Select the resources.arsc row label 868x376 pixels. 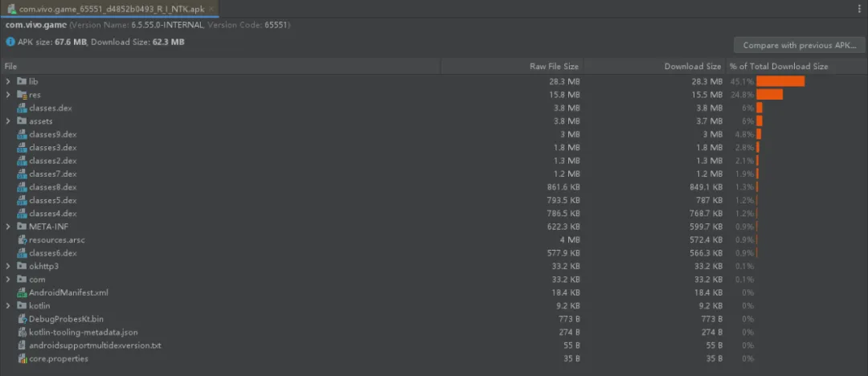56,239
